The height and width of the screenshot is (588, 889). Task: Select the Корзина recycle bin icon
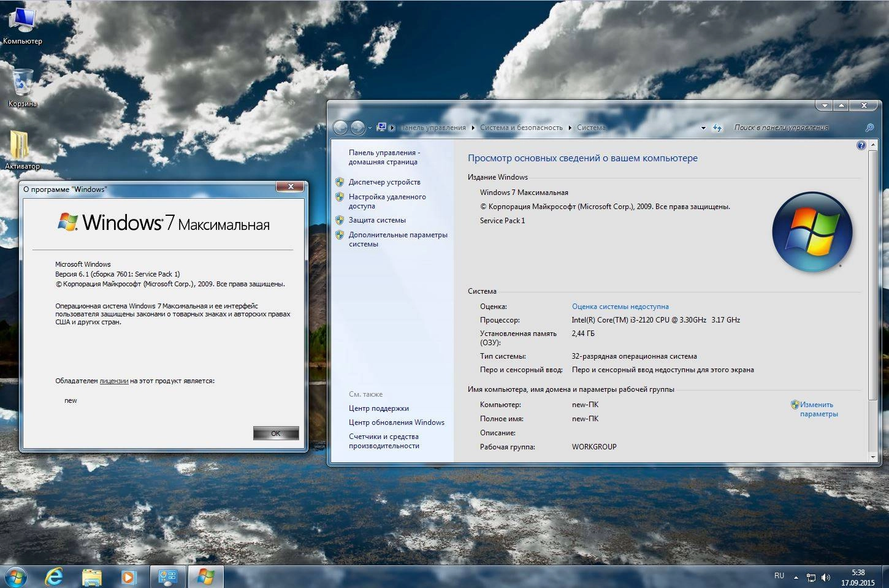pyautogui.click(x=23, y=88)
